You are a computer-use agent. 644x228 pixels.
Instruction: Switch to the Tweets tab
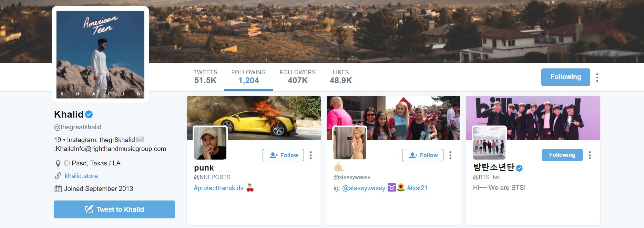[205, 77]
